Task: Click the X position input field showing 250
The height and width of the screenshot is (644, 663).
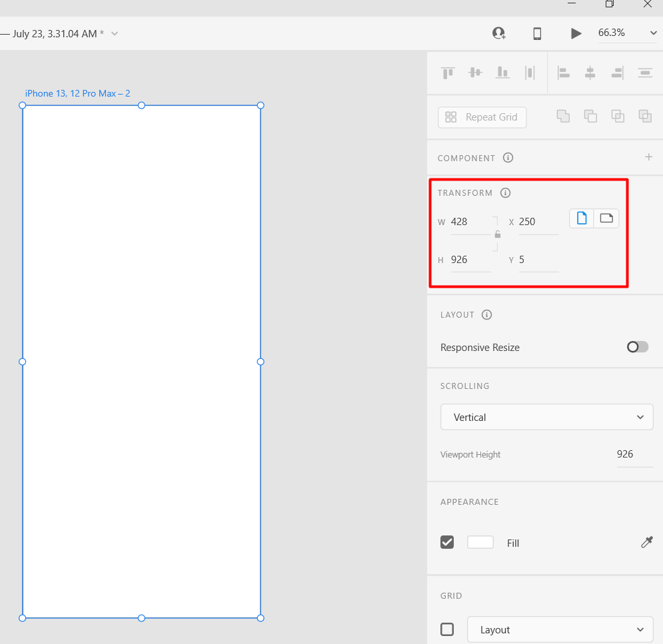Action: point(536,221)
